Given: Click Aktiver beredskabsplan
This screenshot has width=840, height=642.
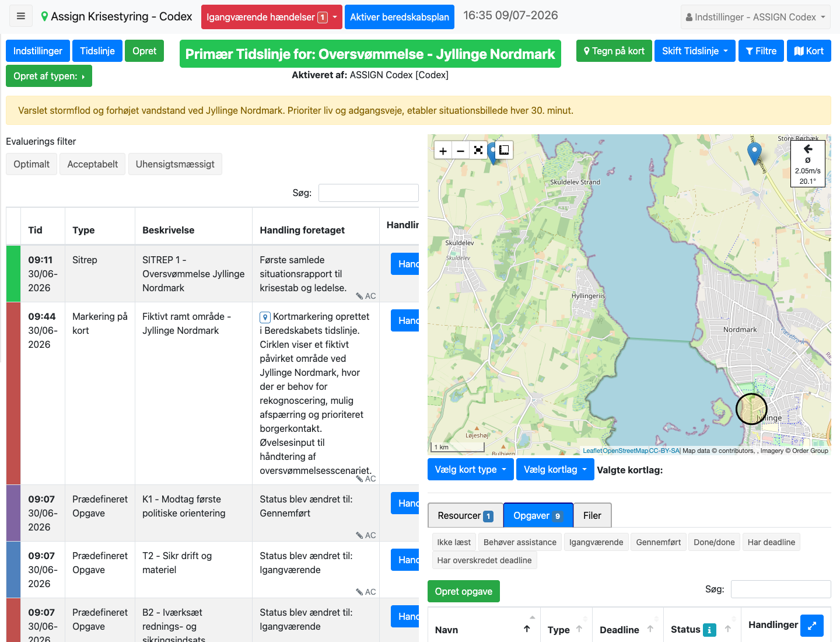Looking at the screenshot, I should (x=400, y=17).
